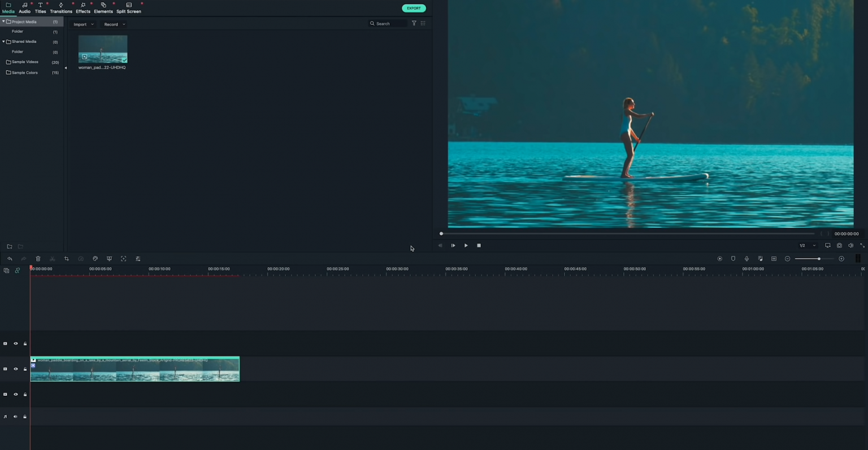Open the Effects tab
This screenshot has height=450, width=868.
[83, 8]
